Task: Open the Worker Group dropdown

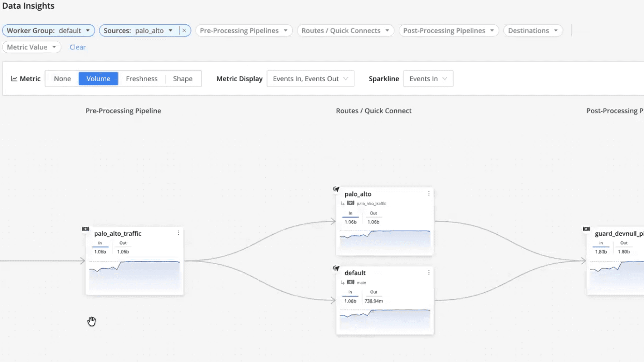Action: (x=48, y=30)
